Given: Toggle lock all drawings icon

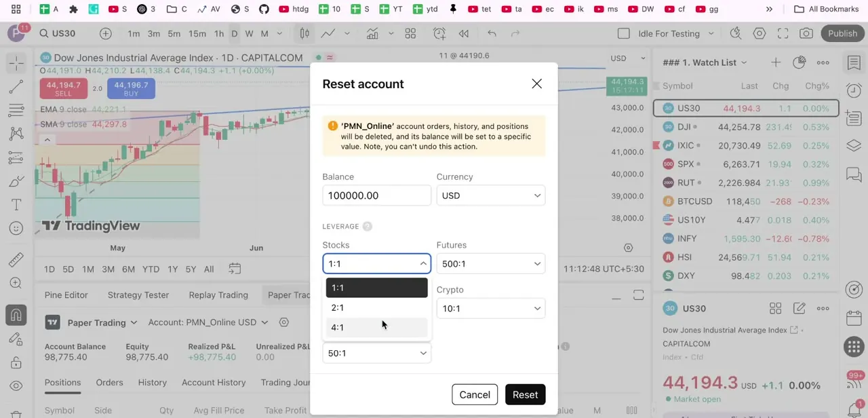Looking at the screenshot, I should 16,362.
